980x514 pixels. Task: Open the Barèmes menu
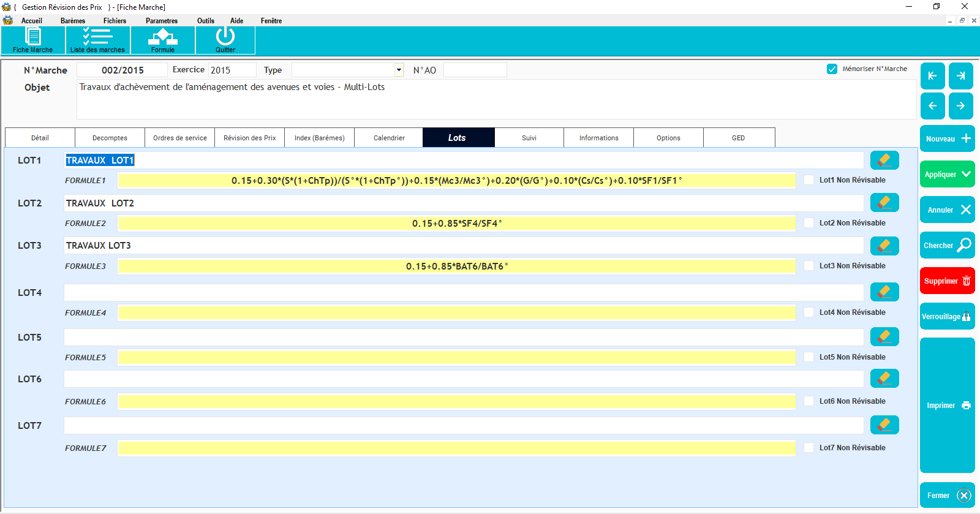(x=73, y=21)
